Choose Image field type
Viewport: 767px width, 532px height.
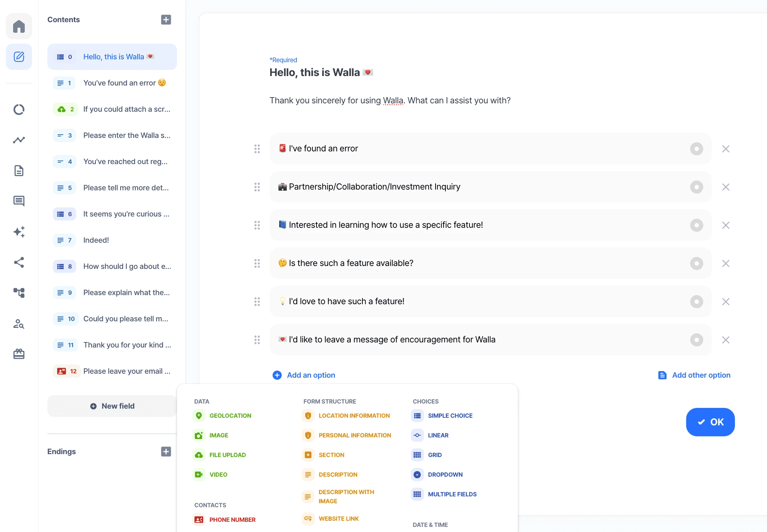[x=211, y=435]
